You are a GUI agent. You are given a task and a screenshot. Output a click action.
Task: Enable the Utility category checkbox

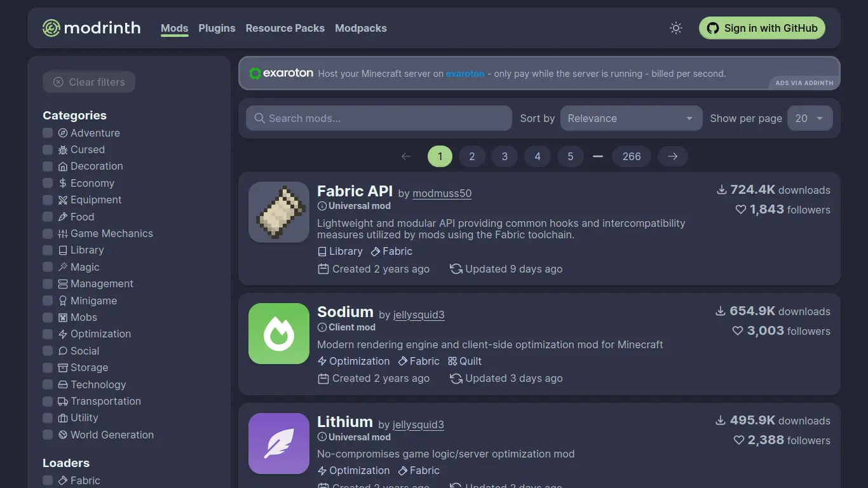pyautogui.click(x=48, y=418)
